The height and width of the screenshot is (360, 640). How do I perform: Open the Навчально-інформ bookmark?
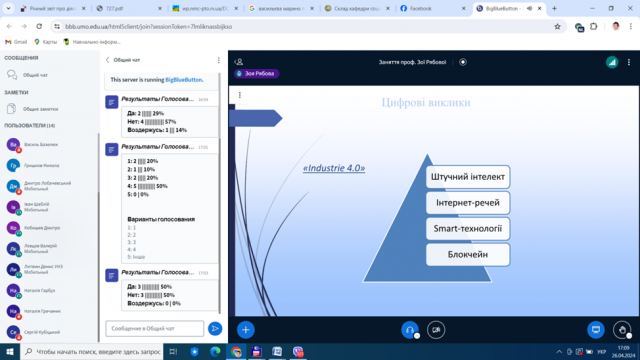(x=92, y=42)
